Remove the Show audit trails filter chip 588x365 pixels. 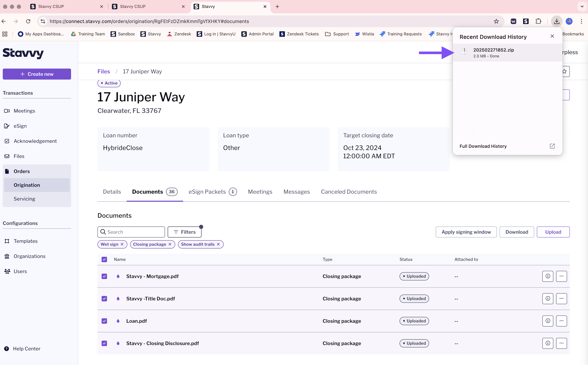218,244
